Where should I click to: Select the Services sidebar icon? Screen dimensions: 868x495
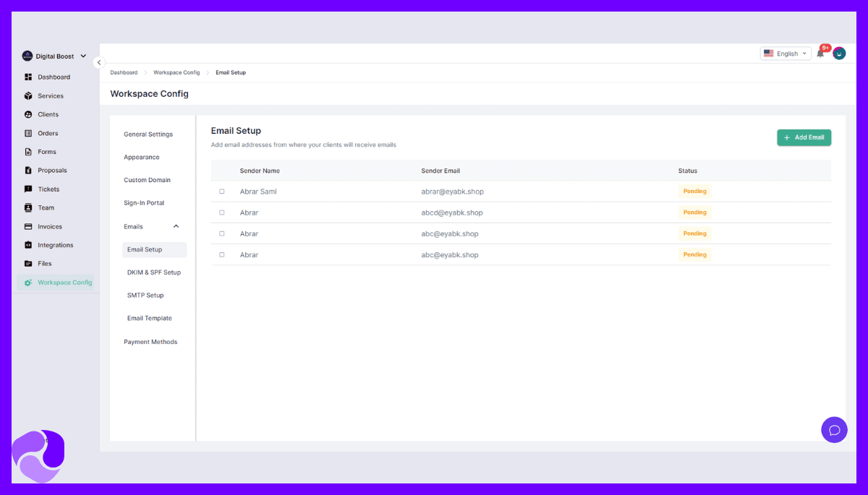[x=50, y=95]
